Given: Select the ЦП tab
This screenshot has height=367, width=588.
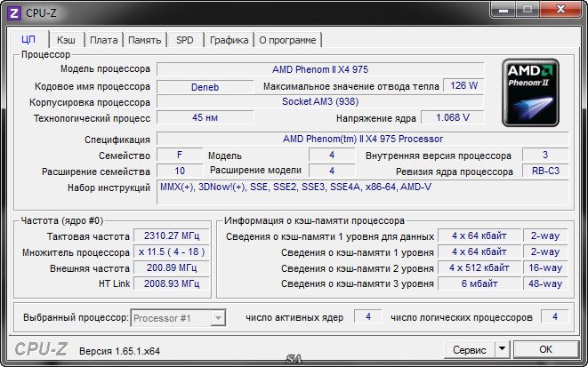Looking at the screenshot, I should point(28,39).
